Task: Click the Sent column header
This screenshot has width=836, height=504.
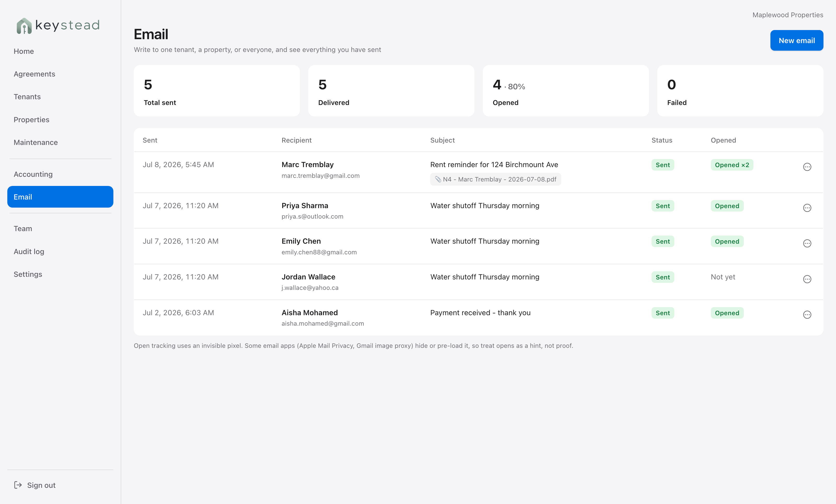Action: [150, 140]
